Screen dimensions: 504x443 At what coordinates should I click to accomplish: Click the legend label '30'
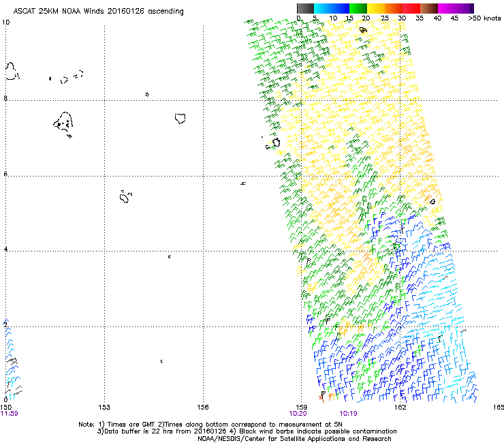point(402,18)
